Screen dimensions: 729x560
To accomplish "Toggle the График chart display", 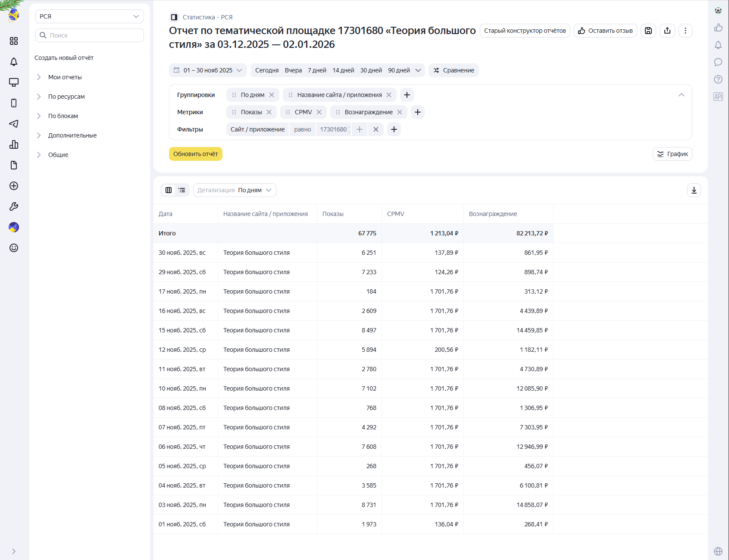I will [672, 154].
